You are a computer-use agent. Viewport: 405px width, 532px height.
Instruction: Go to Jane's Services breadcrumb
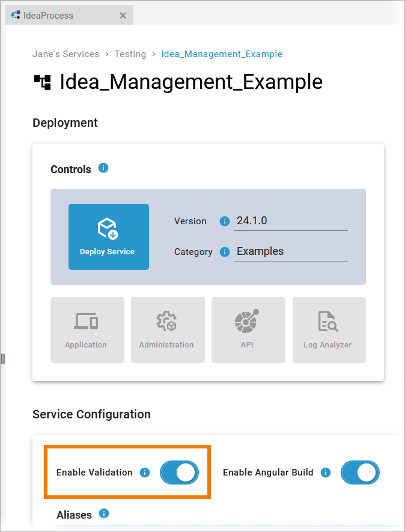tap(65, 54)
